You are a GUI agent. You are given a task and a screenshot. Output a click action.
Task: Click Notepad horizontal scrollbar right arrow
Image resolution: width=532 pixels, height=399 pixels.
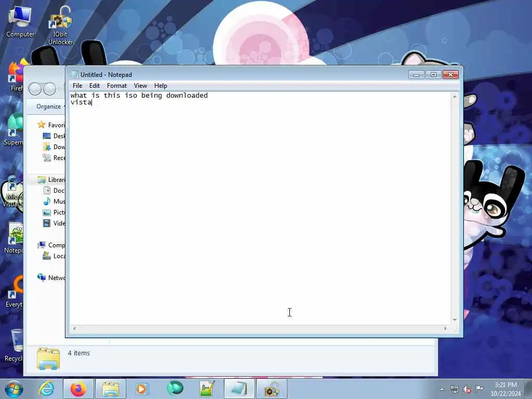[x=445, y=328]
